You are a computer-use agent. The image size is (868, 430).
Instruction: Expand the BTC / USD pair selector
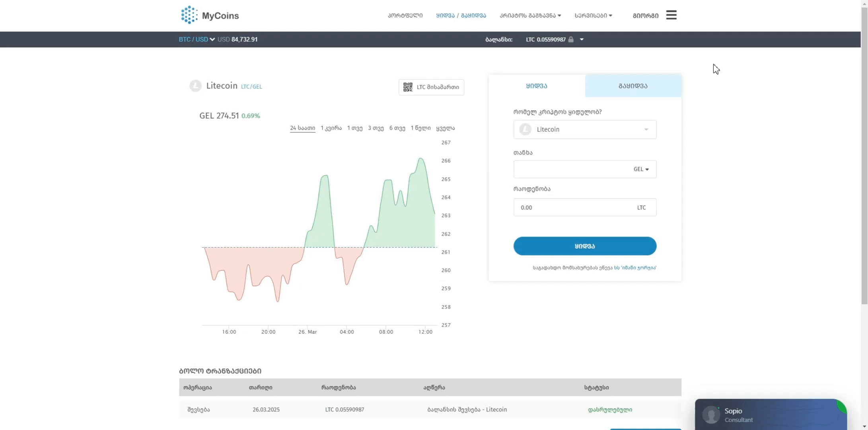(197, 39)
